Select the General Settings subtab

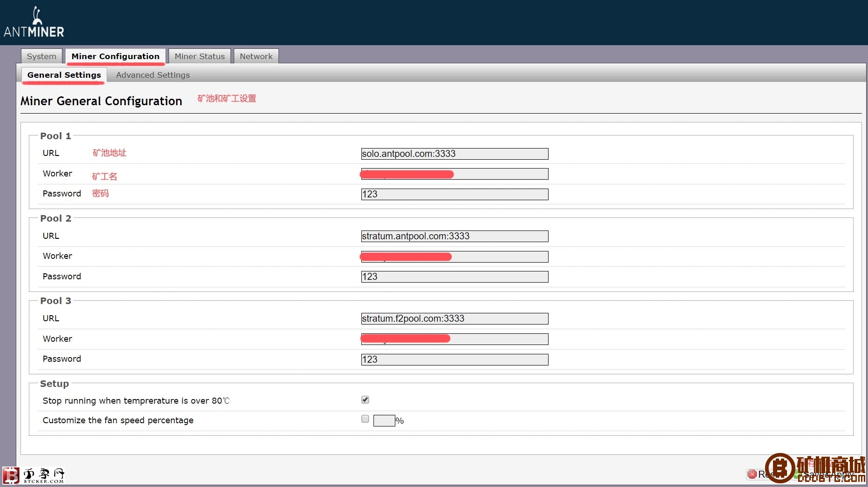(64, 75)
